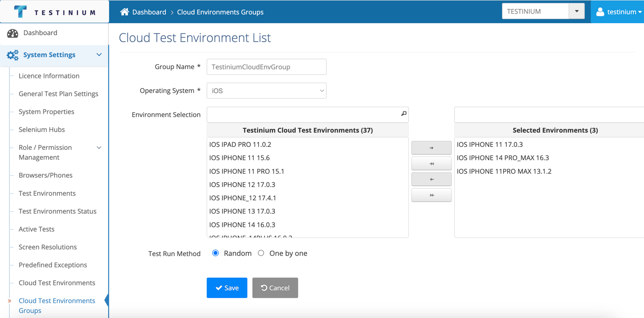Click the Dashboard gauge icon in sidebar

coord(13,33)
